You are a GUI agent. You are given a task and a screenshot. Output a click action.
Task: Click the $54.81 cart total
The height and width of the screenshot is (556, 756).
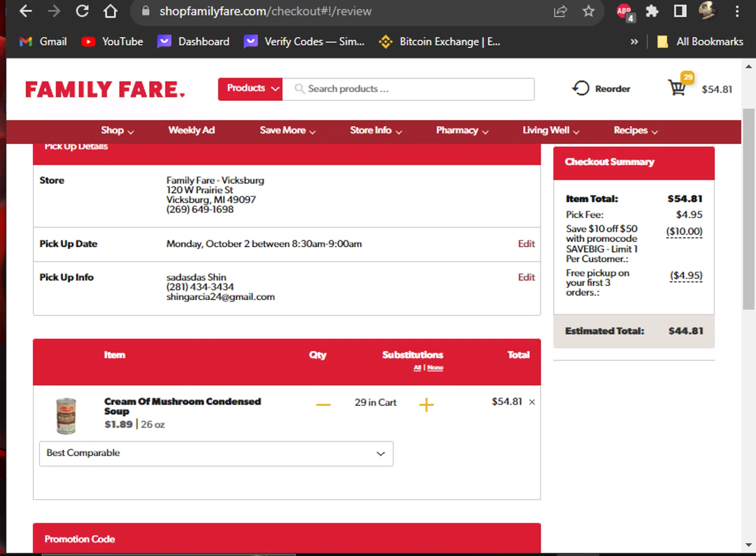(x=717, y=89)
